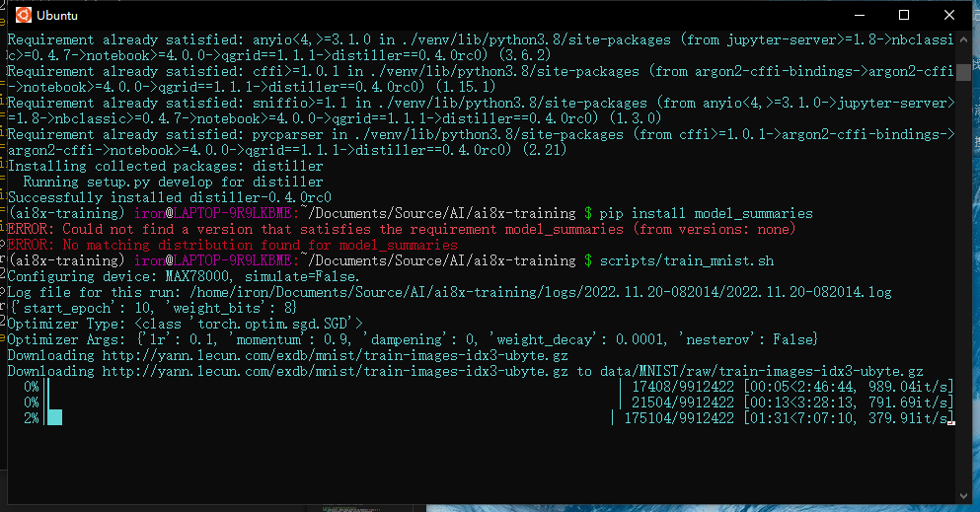Click 'Running setup.py develop for distiller' line
Image resolution: width=980 pixels, height=512 pixels.
pyautogui.click(x=173, y=182)
